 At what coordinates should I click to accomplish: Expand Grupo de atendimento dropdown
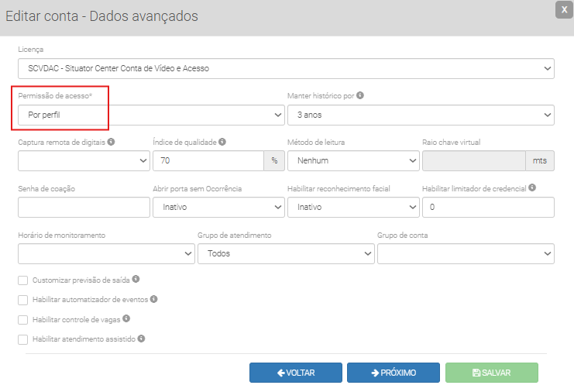click(x=286, y=253)
